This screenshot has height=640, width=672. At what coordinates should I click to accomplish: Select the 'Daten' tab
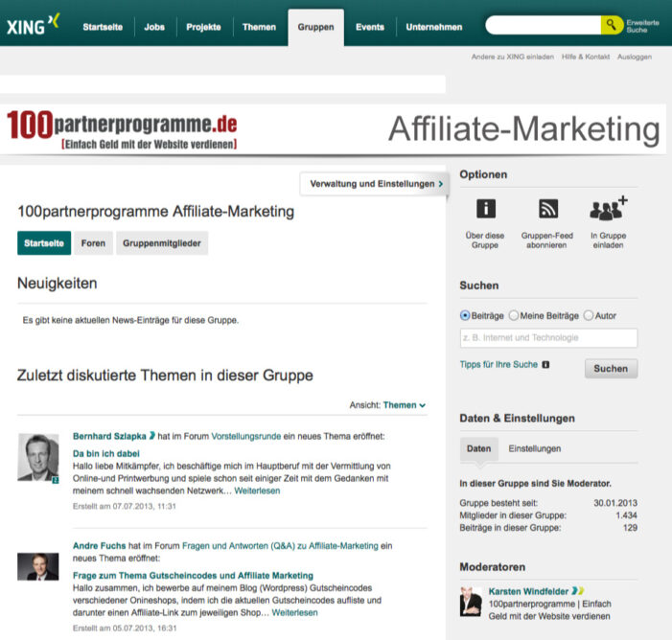(x=478, y=448)
